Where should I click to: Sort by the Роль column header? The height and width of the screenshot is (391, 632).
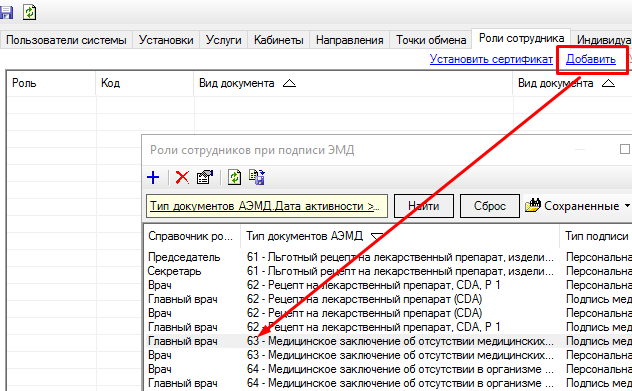(51, 83)
